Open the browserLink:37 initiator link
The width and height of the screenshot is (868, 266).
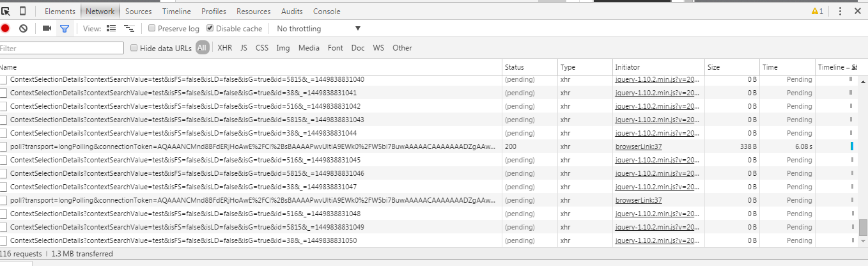[x=639, y=146]
